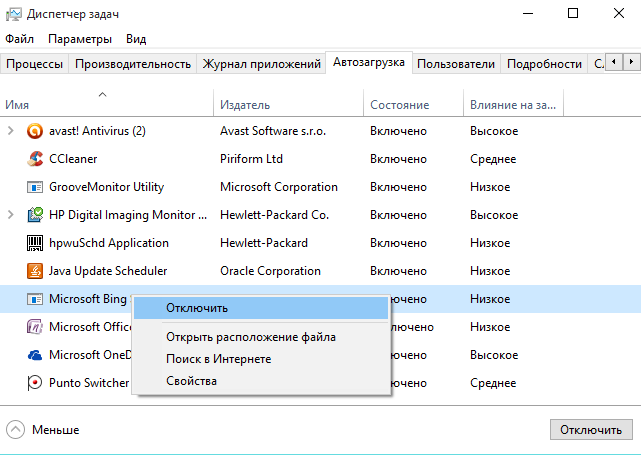The image size is (641, 455).
Task: Show earlier tabs with left arrow
Action: (614, 62)
